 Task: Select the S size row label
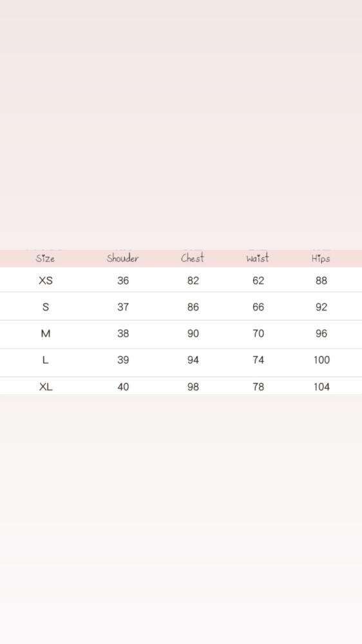pyautogui.click(x=46, y=307)
